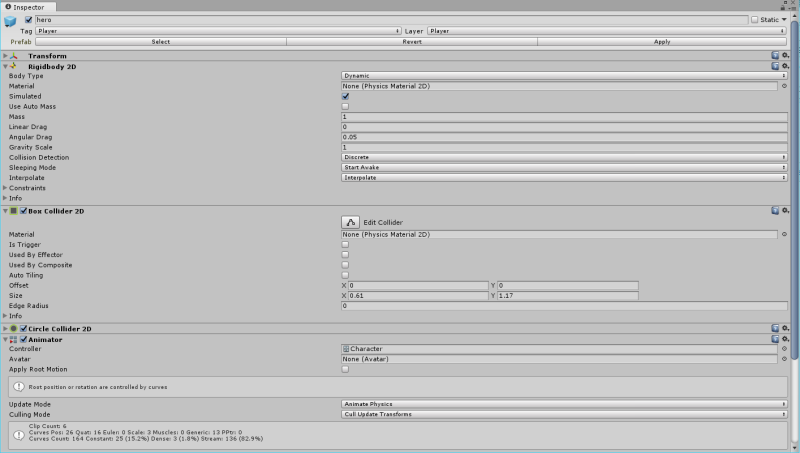Click the Box Collider 2D component icon

pyautogui.click(x=14, y=211)
